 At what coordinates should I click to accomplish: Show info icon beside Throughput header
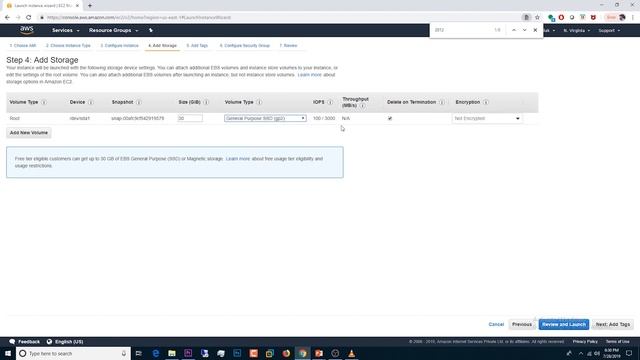(x=362, y=106)
